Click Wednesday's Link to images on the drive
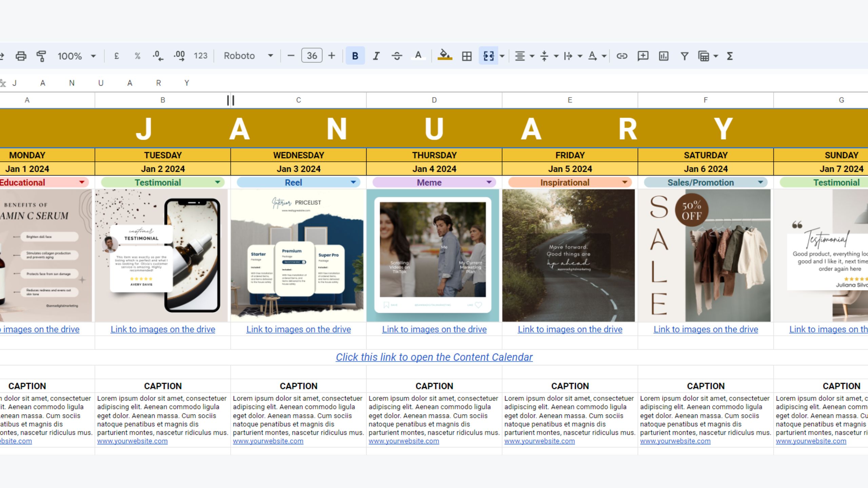The height and width of the screenshot is (488, 868). [x=298, y=329]
